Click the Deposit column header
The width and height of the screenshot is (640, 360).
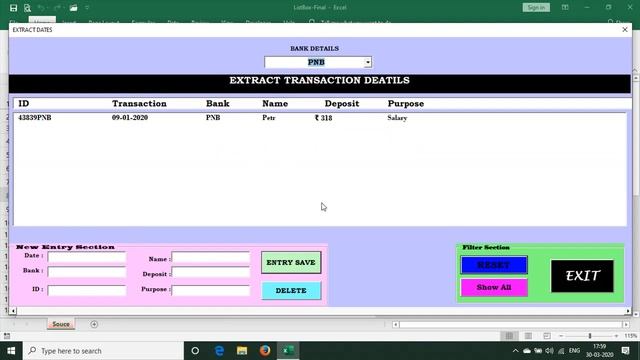pos(342,104)
